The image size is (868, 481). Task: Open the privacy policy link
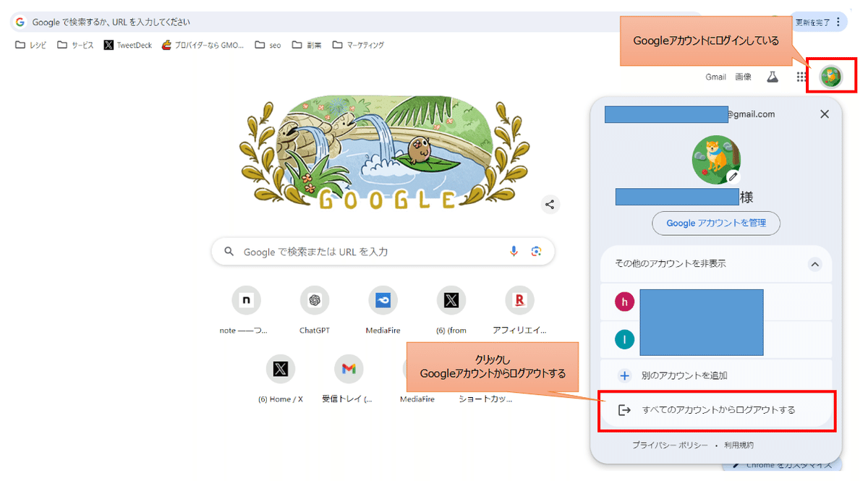point(670,446)
